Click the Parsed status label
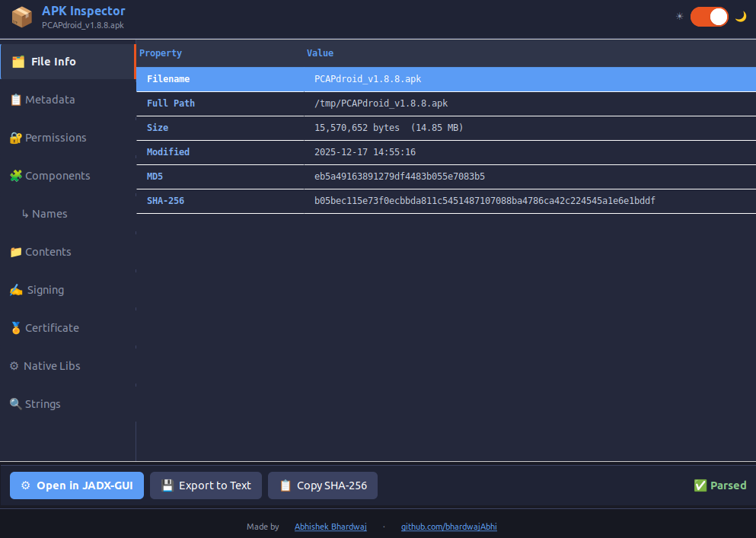This screenshot has width=756, height=538. [728, 485]
